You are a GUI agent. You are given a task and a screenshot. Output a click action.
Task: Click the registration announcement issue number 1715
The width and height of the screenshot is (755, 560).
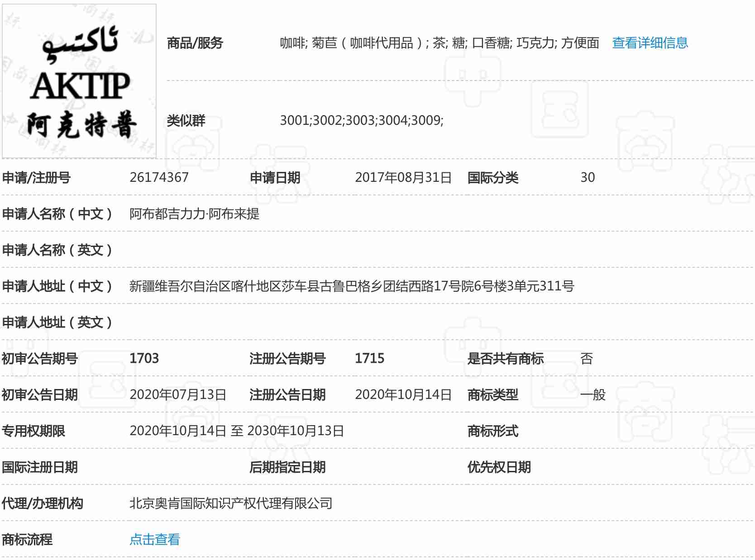coord(369,358)
